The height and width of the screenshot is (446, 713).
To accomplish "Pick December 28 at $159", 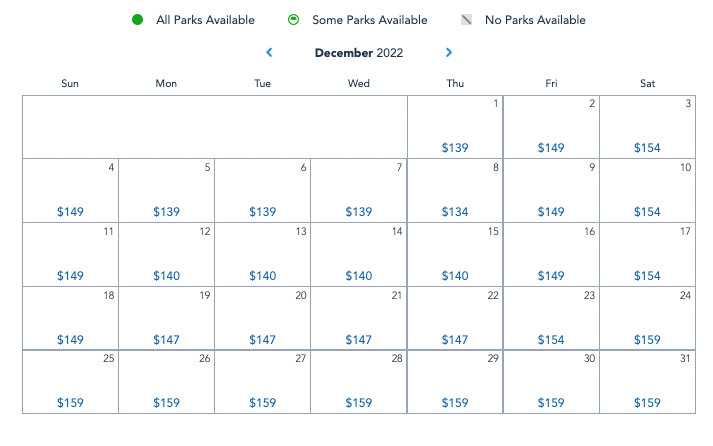I will (x=359, y=382).
